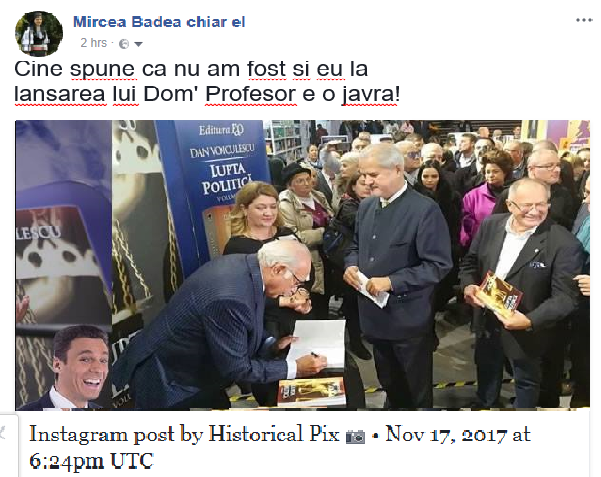601x477 pixels.
Task: Click the author's round profile picture
Action: coord(39,34)
